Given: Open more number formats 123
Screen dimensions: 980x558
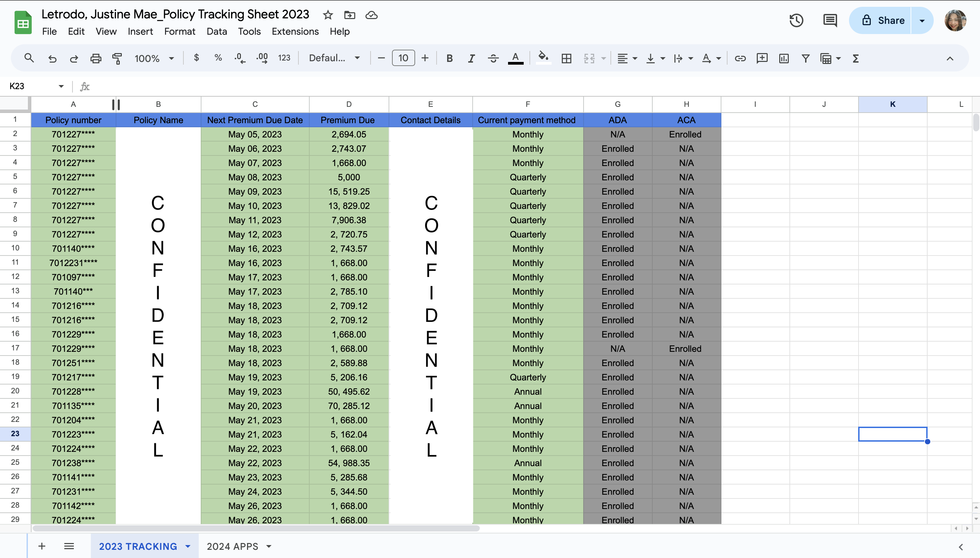Looking at the screenshot, I should click(x=284, y=58).
